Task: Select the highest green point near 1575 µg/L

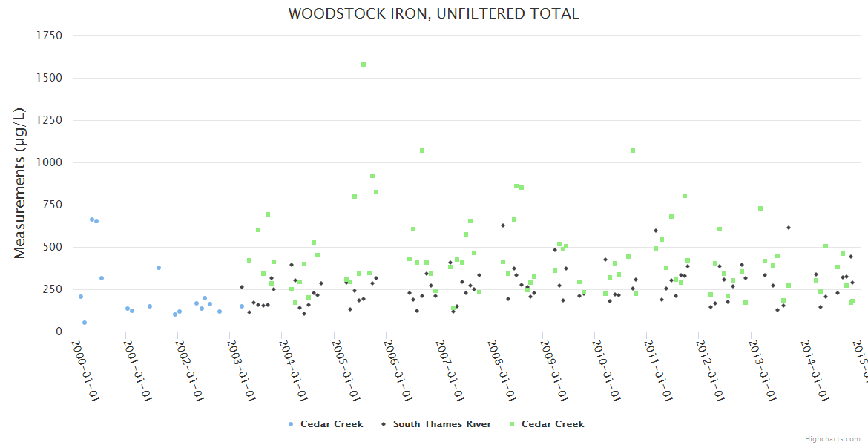Action: 364,65
